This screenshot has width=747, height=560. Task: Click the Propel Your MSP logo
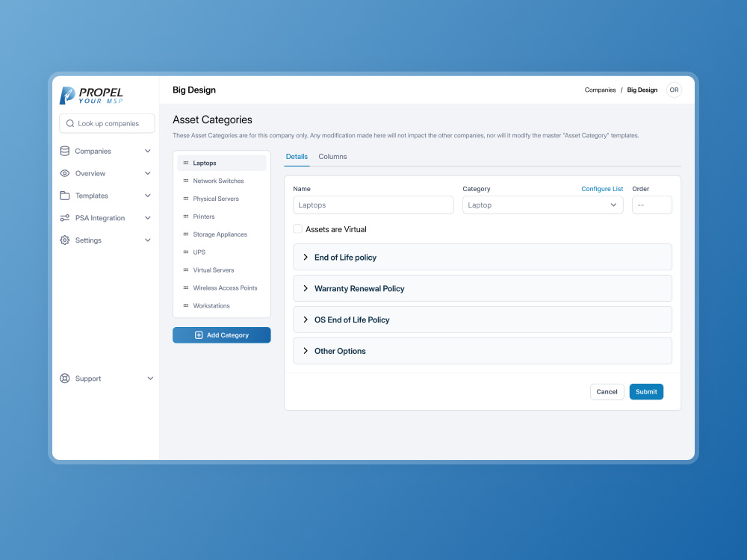pyautogui.click(x=91, y=96)
